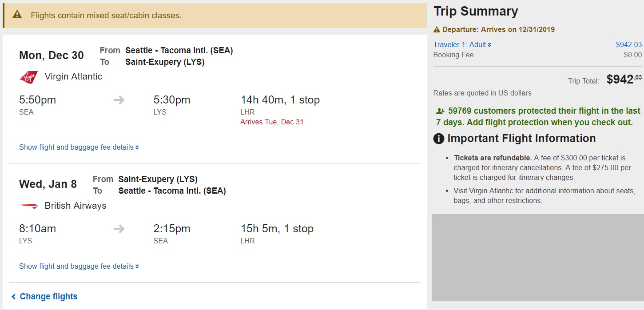The width and height of the screenshot is (644, 310).
Task: Click the arrow between 5:50pm and 5:30pm
Action: 119,100
